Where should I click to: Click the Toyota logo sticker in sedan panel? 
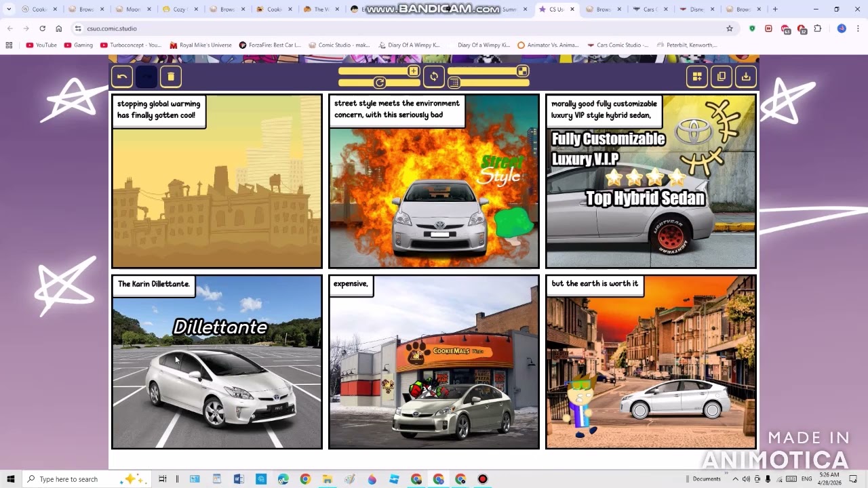click(x=693, y=130)
